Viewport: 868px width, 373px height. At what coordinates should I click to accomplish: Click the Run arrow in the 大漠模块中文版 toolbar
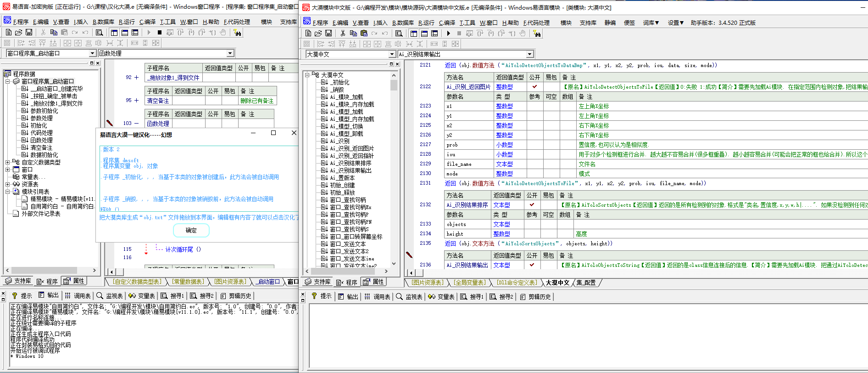point(448,33)
